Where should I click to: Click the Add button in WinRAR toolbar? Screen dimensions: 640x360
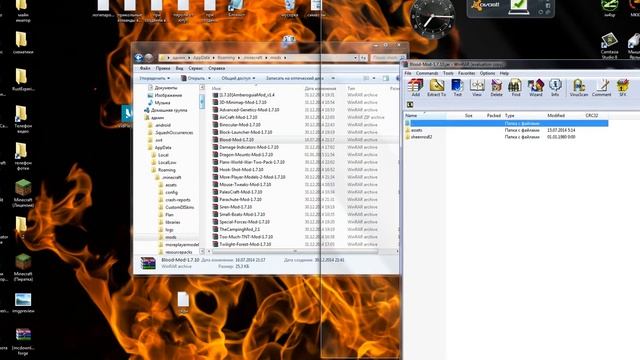tap(416, 88)
